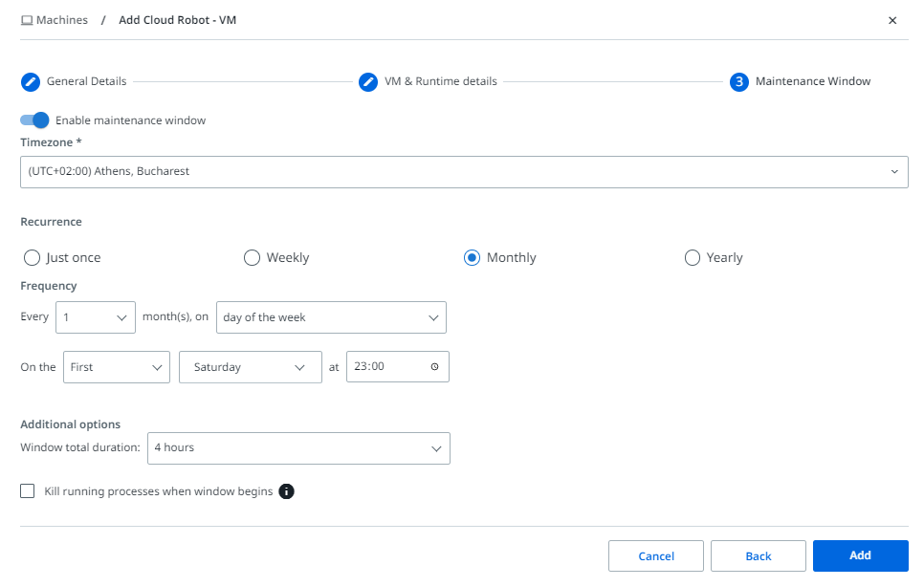Click the Cancel button
The image size is (924, 587).
(x=656, y=555)
